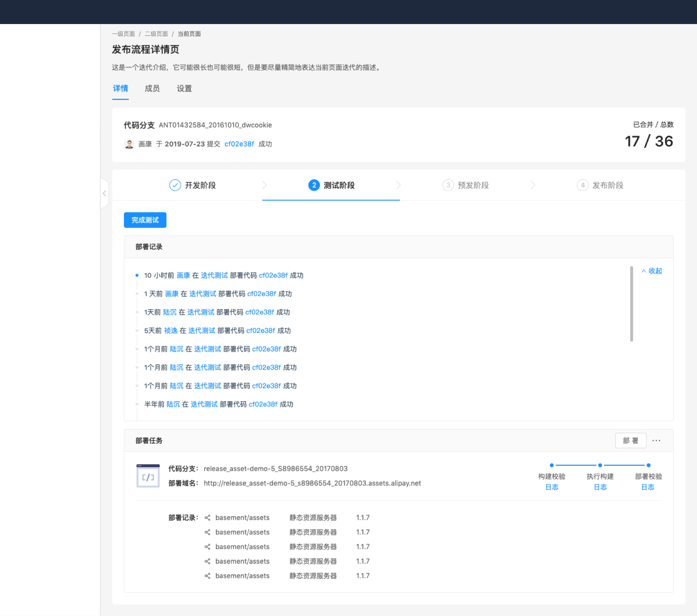
Task: Select the 测试阶段 step
Action: 331,185
